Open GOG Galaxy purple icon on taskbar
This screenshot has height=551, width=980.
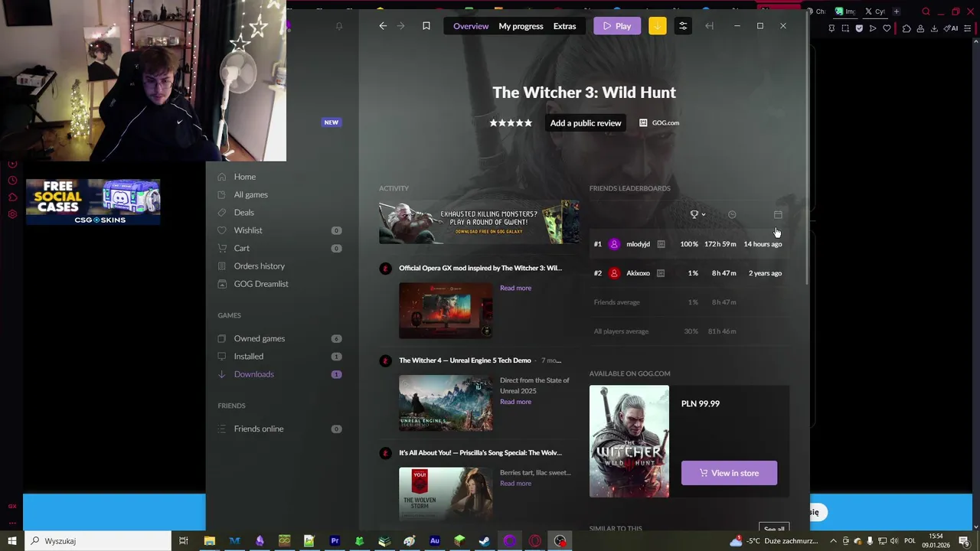pos(510,541)
